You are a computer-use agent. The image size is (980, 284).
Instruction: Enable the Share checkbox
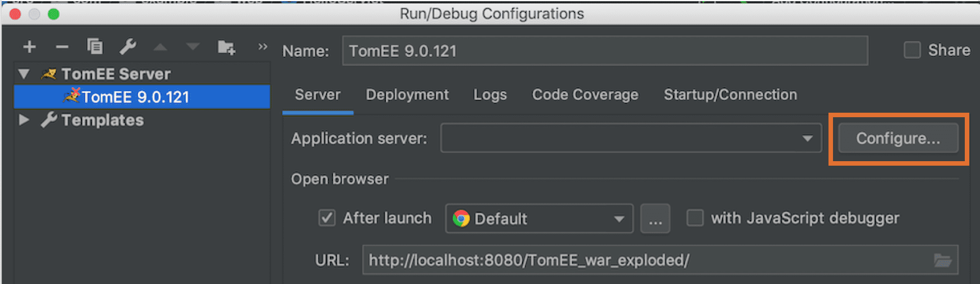pyautogui.click(x=912, y=50)
